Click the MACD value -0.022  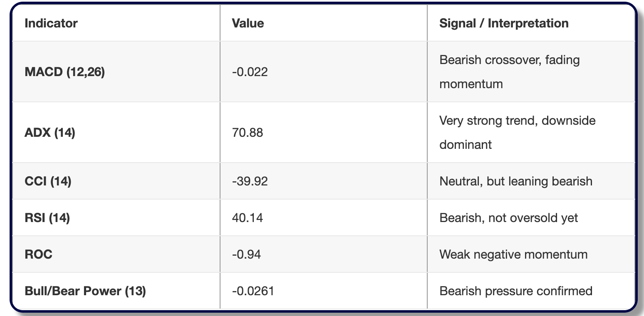click(250, 72)
